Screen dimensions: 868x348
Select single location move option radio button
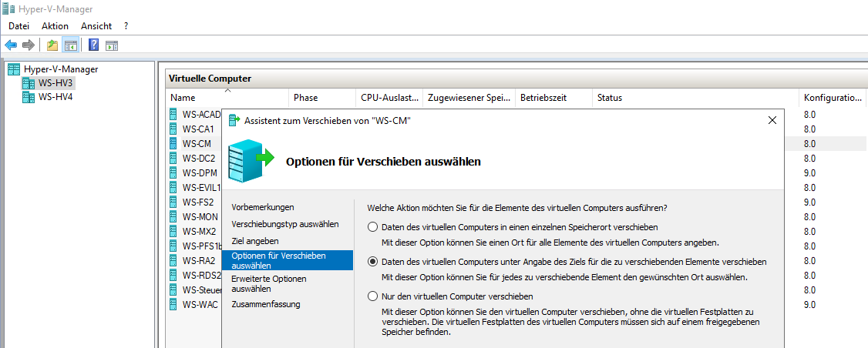coord(373,227)
